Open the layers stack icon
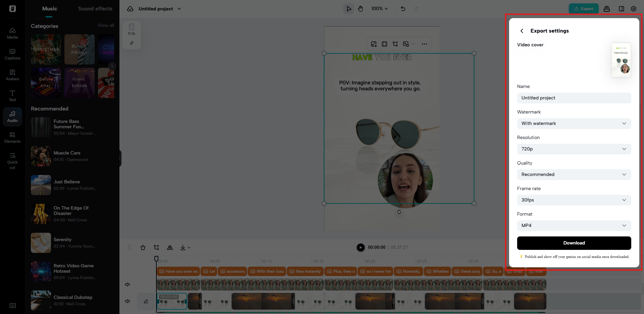644x314 pixels. [607, 9]
